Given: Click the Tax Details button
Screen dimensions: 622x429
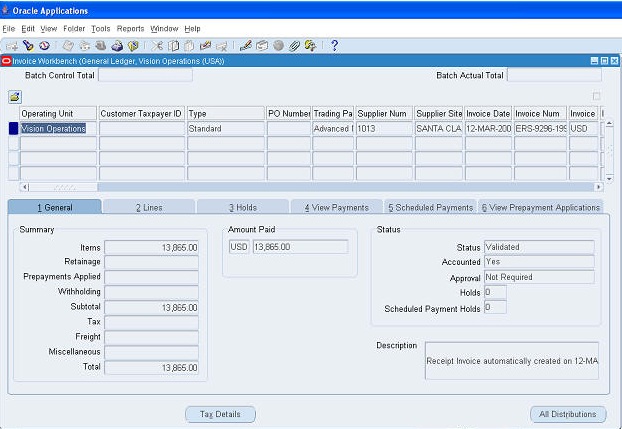Looking at the screenshot, I should point(220,414).
